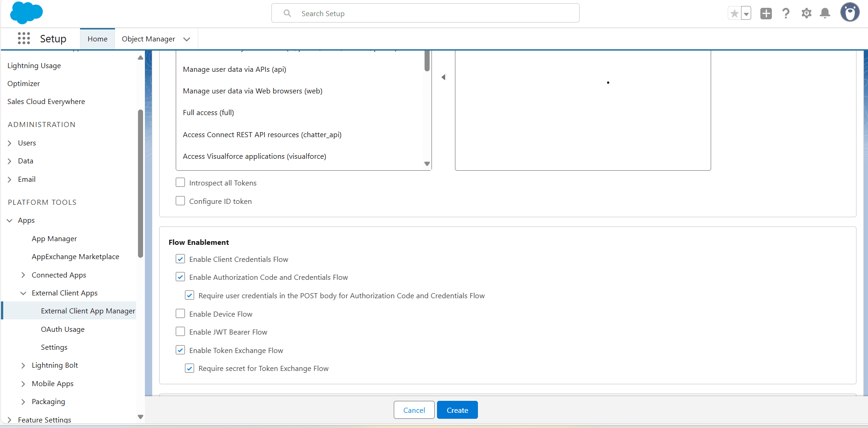This screenshot has height=428, width=868.
Task: Select the Home tab
Action: tap(98, 39)
